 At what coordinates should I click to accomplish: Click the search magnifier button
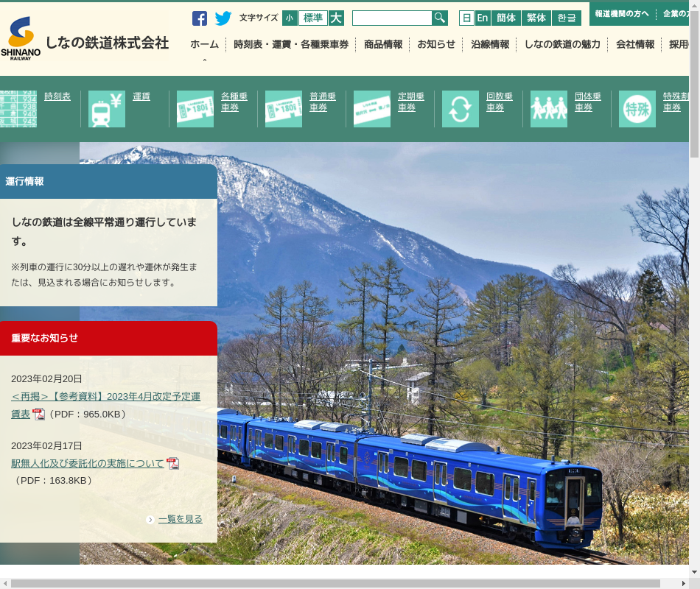(x=440, y=18)
